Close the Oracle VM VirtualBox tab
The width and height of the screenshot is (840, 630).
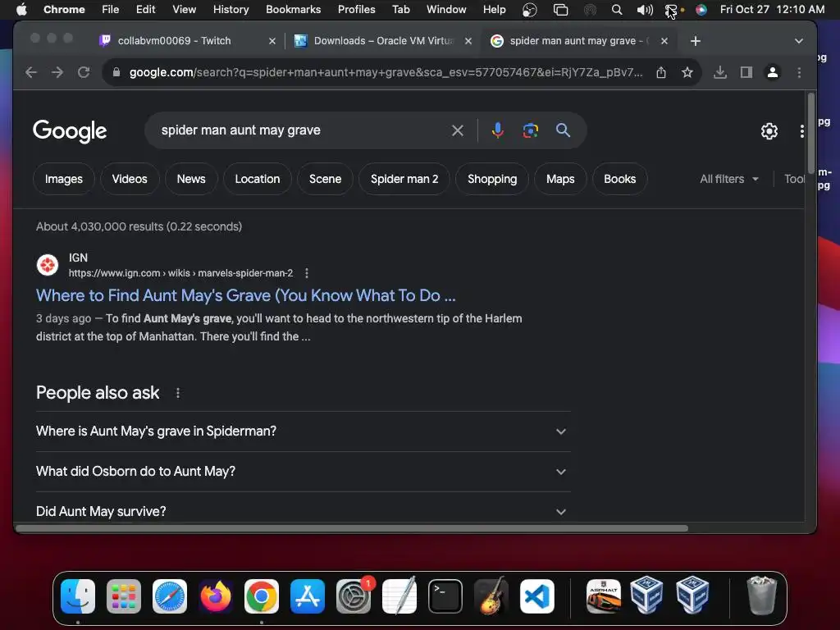[x=468, y=41]
